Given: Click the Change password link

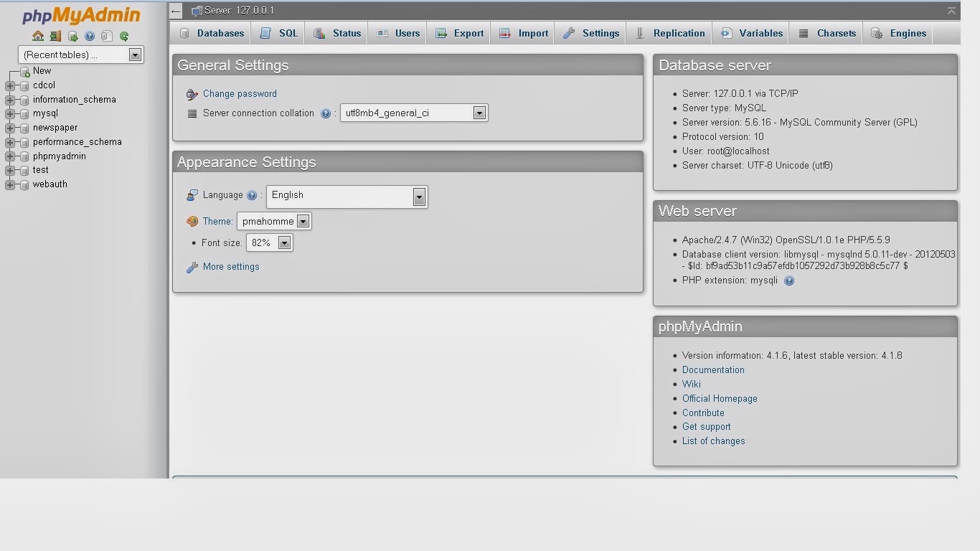Looking at the screenshot, I should (x=240, y=94).
